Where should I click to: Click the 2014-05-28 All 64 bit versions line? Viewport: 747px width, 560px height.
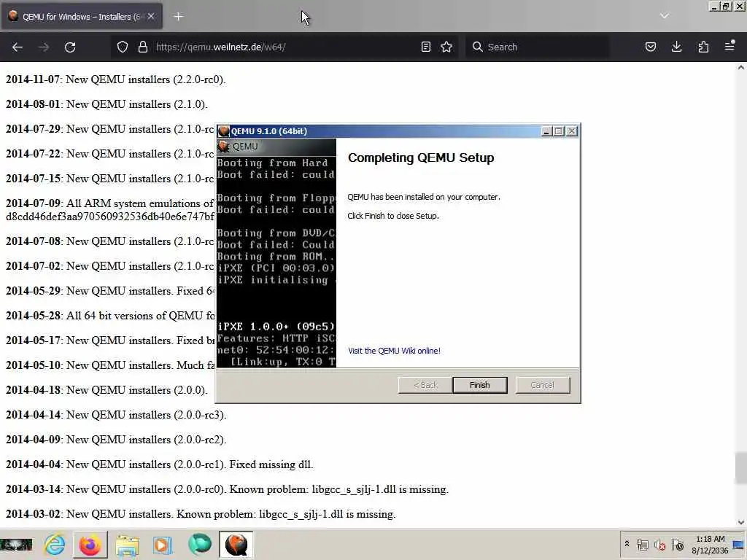110,316
